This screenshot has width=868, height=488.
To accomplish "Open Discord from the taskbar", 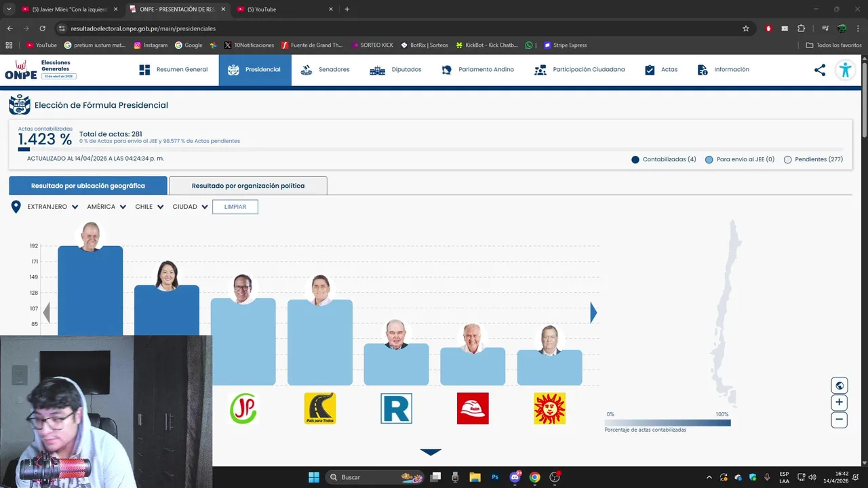I will [515, 477].
